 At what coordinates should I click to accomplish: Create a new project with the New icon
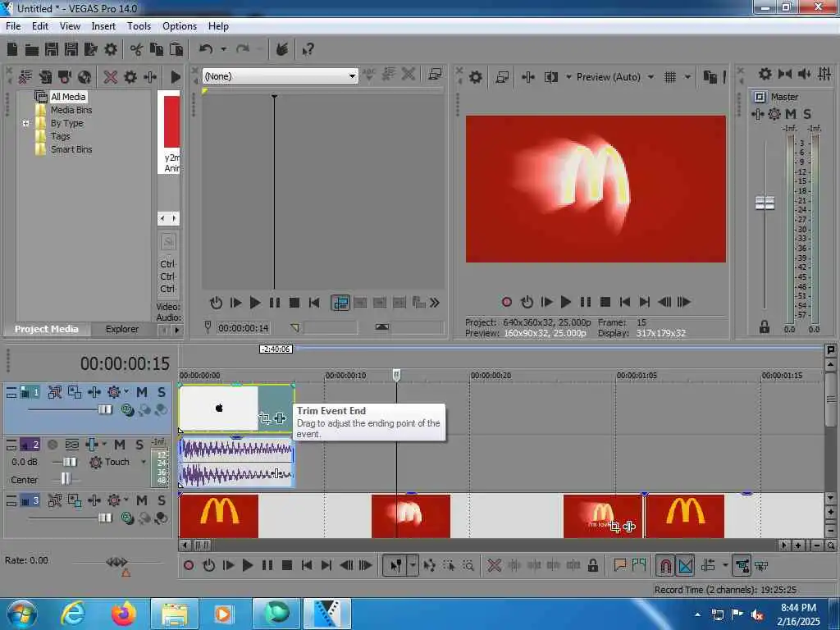(12, 50)
